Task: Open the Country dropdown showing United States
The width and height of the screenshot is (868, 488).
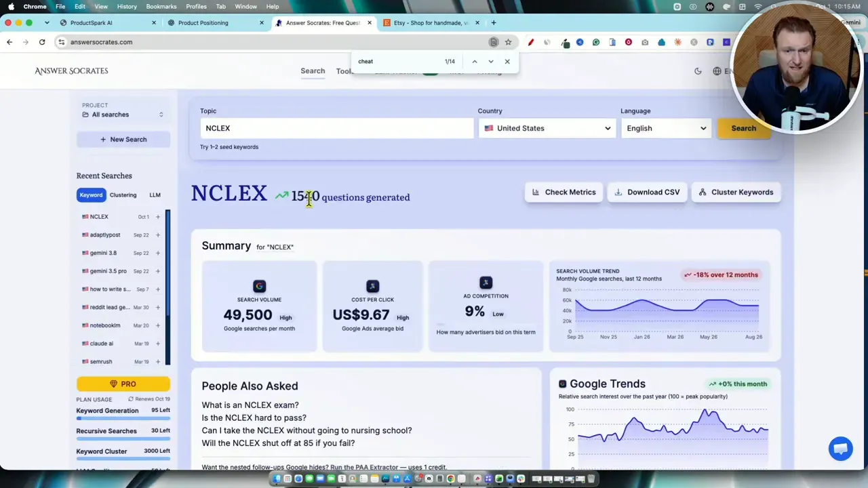Action: click(547, 128)
